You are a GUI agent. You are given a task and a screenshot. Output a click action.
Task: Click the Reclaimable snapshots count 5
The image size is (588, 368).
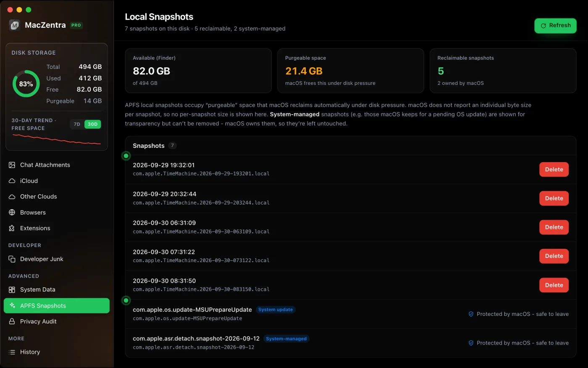pyautogui.click(x=441, y=71)
